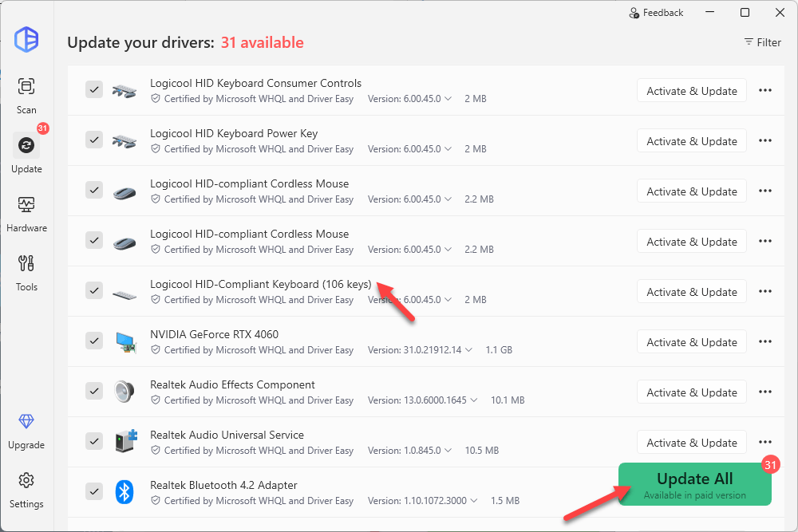
Task: Open the Scan panel in sidebar
Action: point(26,95)
